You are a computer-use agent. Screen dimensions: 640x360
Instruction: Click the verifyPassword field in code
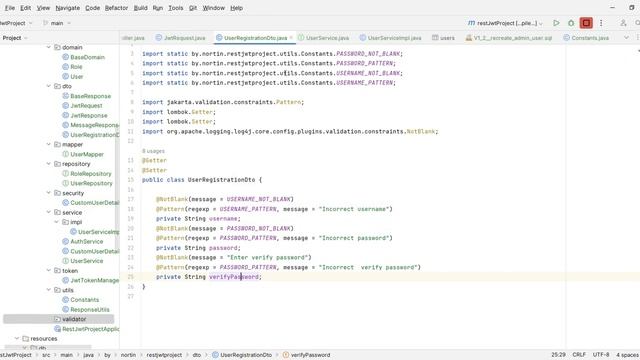pos(234,277)
